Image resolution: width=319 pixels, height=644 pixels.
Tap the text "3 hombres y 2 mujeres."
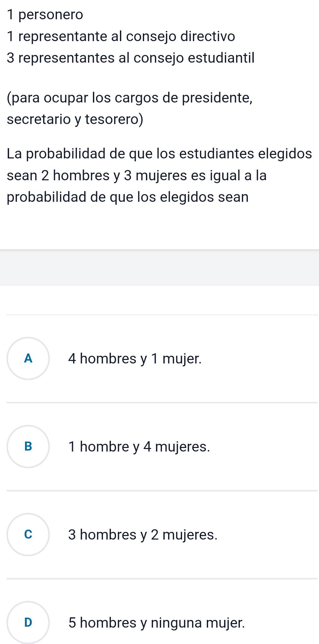point(143,534)
